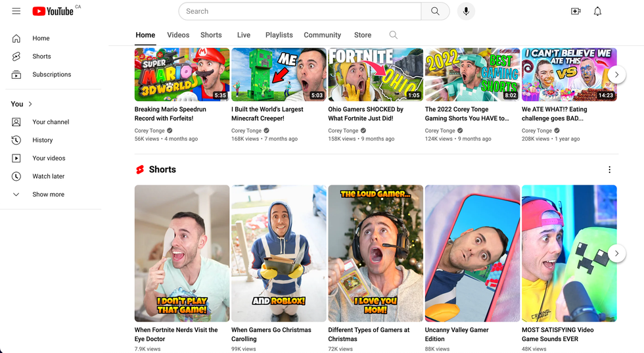Screen dimensions: 644x353
Task: Open the Playlists tab
Action: click(x=279, y=35)
